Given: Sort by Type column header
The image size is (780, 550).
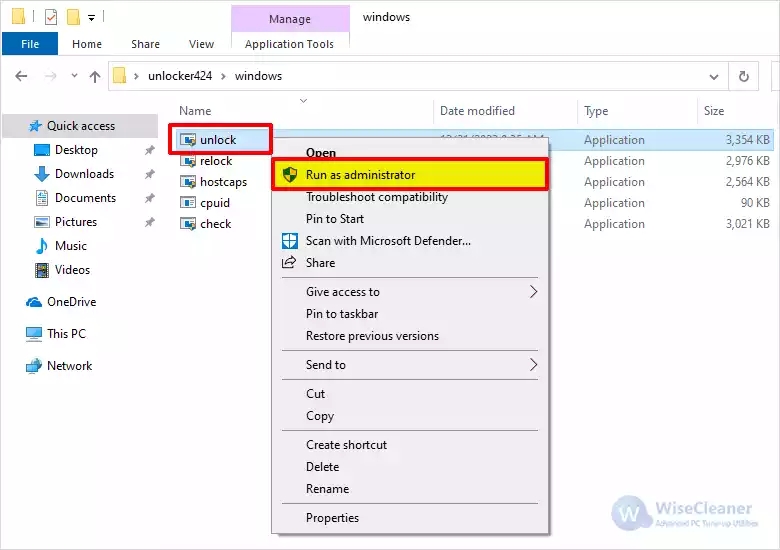Looking at the screenshot, I should coord(596,110).
